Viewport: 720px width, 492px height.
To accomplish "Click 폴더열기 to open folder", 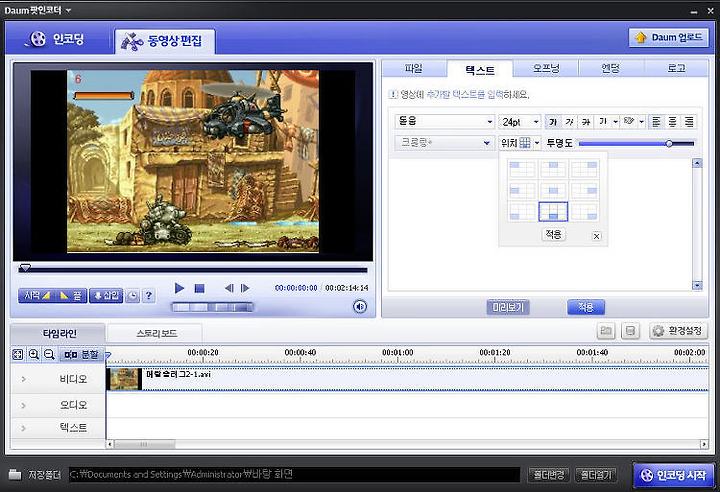I will coord(596,475).
